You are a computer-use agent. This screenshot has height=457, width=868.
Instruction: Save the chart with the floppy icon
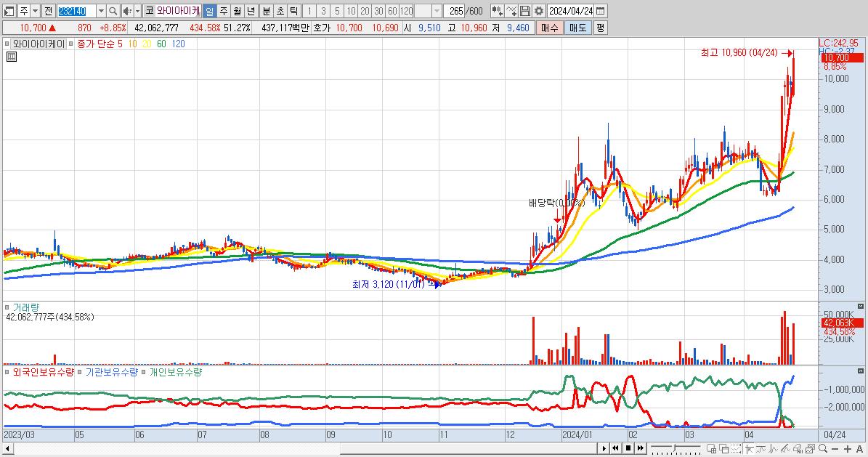click(x=525, y=11)
